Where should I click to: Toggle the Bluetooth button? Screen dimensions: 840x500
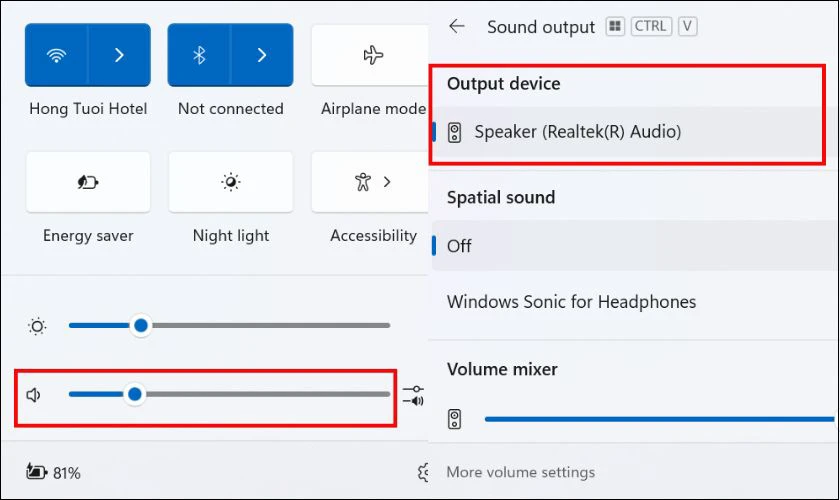tap(199, 55)
